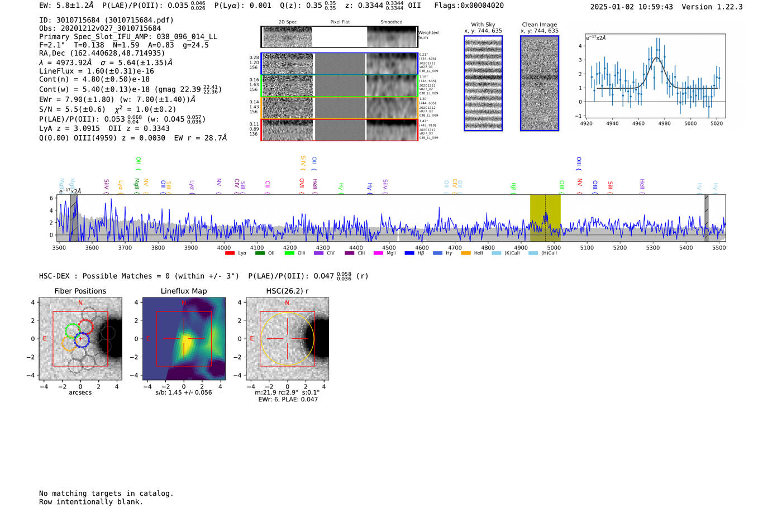Click the Gaussian emission line fit plot
The image size is (782, 532).
[655, 76]
